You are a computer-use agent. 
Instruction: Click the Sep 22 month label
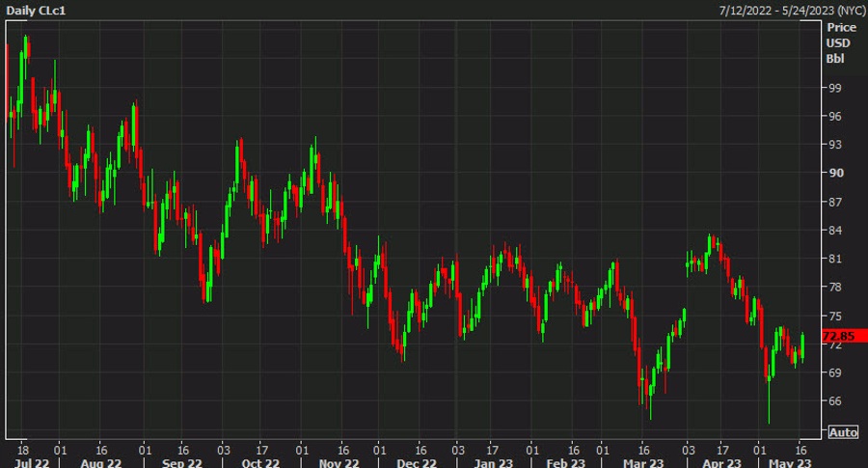pos(182,462)
